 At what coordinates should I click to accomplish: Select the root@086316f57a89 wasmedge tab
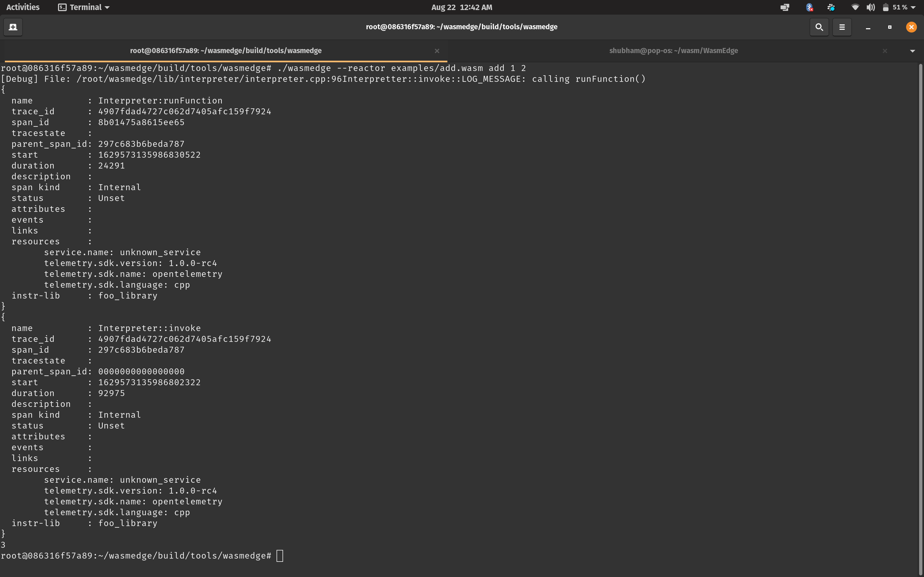click(225, 50)
